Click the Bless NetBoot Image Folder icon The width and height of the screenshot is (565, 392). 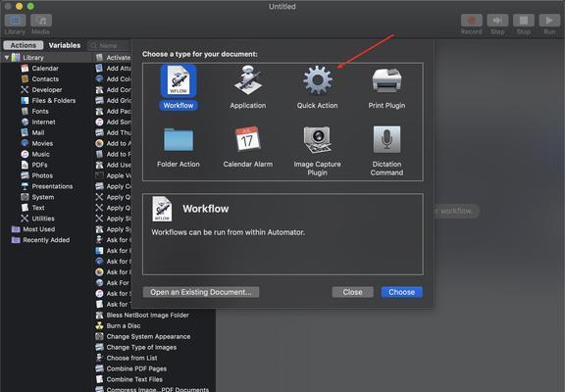[x=99, y=315]
